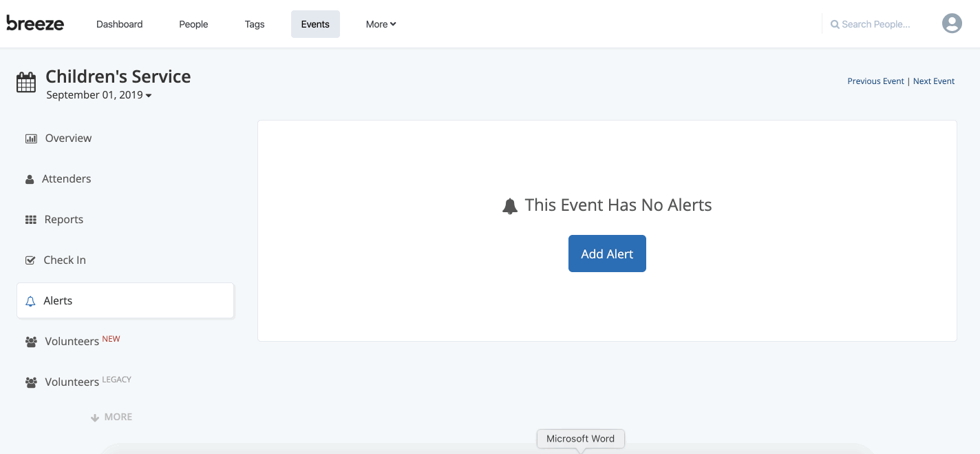Expand the MORE sidebar section
Screen dimensions: 980x454
pyautogui.click(x=111, y=417)
